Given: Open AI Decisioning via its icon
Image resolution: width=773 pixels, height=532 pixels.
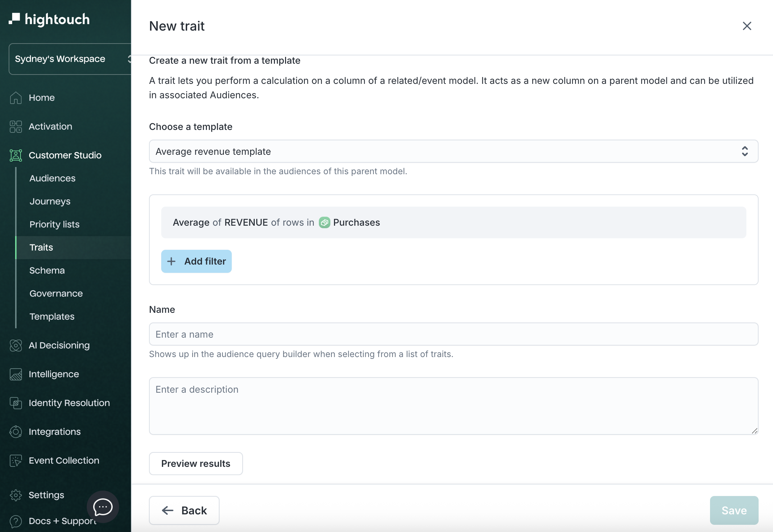Looking at the screenshot, I should pyautogui.click(x=16, y=345).
